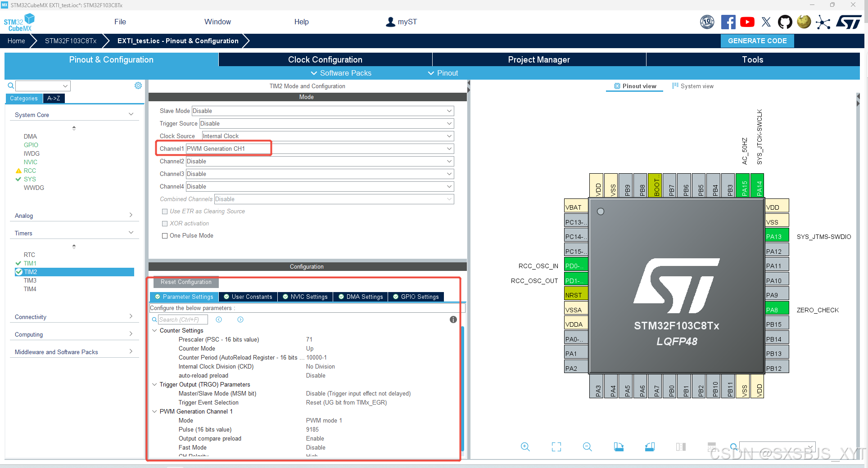Open DMA Settings tab
The height and width of the screenshot is (468, 868).
pyautogui.click(x=361, y=297)
